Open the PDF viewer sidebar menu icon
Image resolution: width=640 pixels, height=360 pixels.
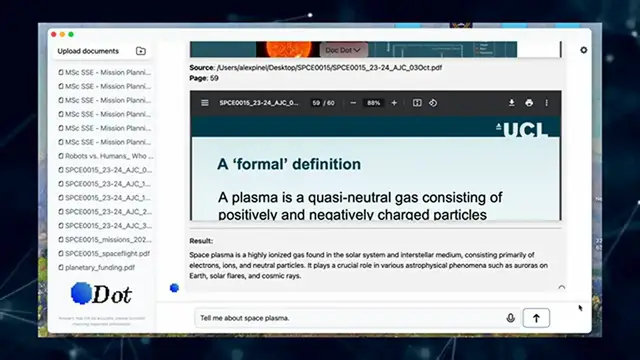(x=205, y=103)
